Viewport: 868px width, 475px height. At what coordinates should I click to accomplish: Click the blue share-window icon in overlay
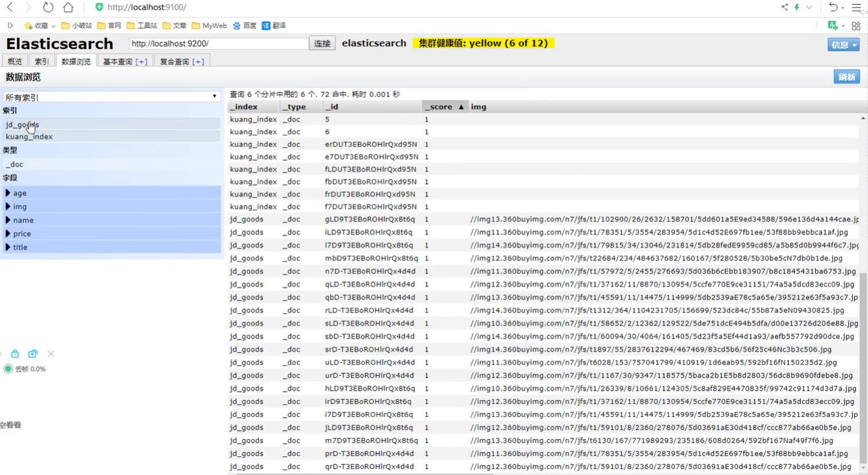pyautogui.click(x=33, y=354)
